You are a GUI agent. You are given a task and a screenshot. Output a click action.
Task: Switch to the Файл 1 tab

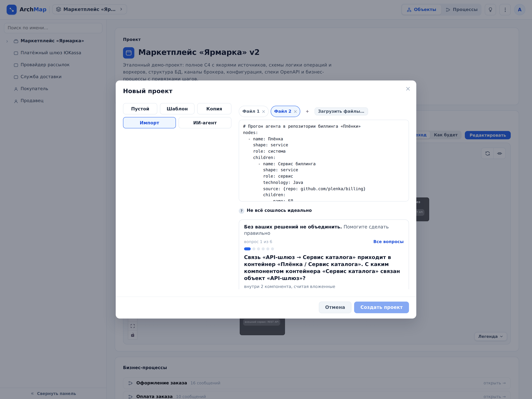(251, 111)
